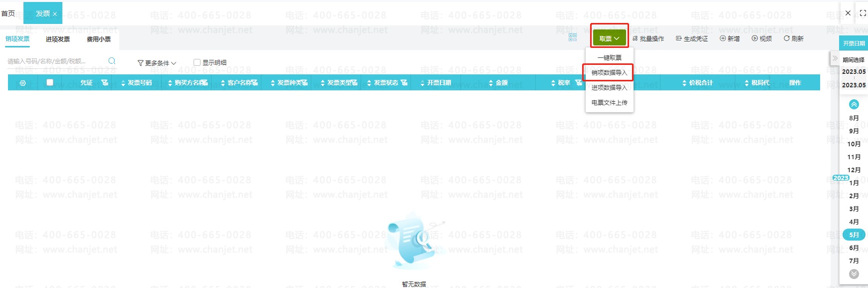The image size is (868, 288).
Task: Click filter icon on 税率 column
Action: (578, 82)
